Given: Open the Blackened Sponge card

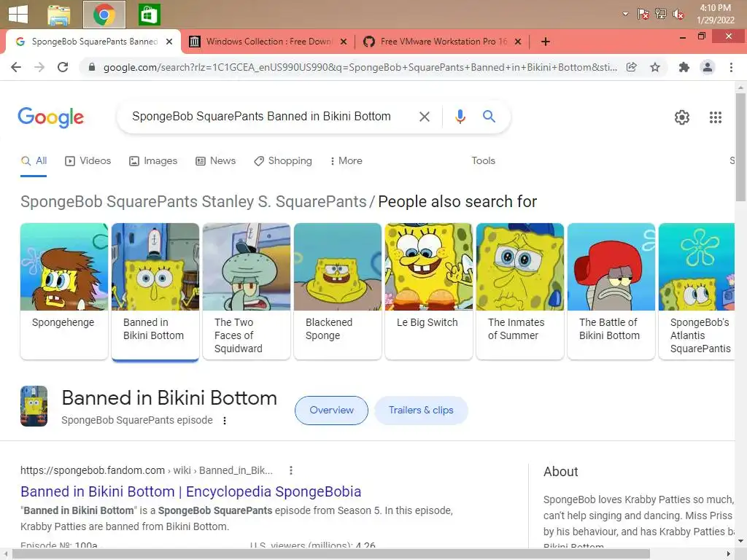Looking at the screenshot, I should (338, 291).
